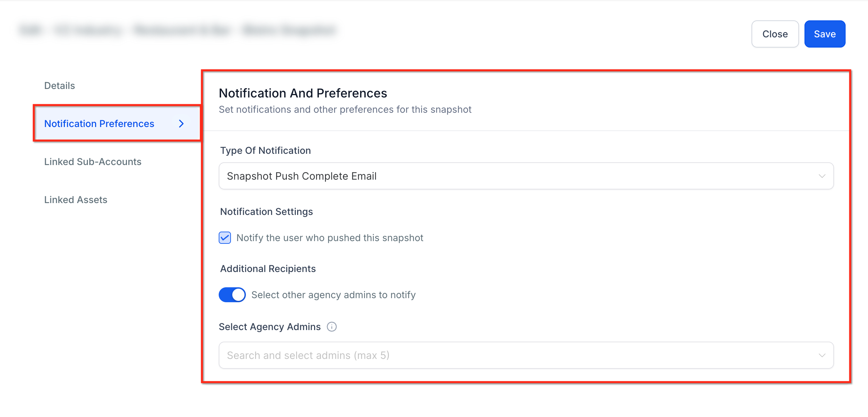This screenshot has height=417, width=868.
Task: Click the info icon beside Select Agency Admins
Action: click(x=331, y=327)
